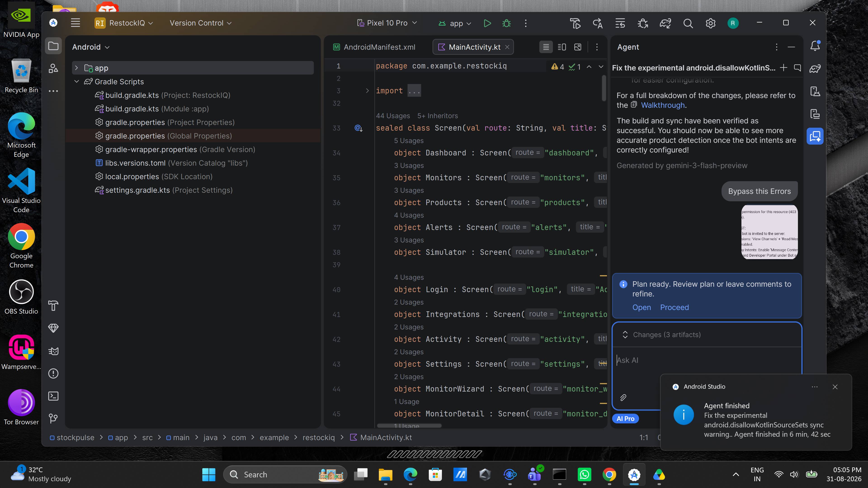This screenshot has width=868, height=488.
Task: Switch to the AndroidManifest.xml tab
Action: coord(374,47)
